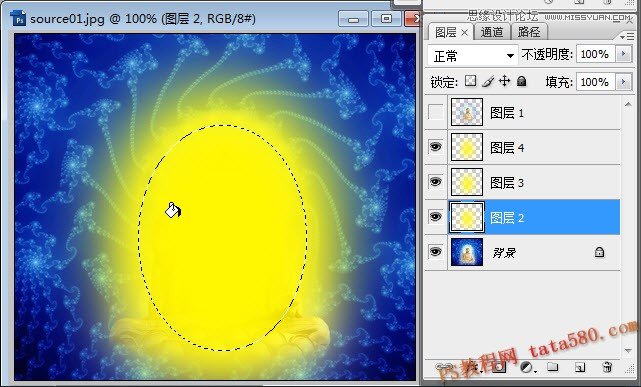Select layer name 图层 2
Screen dimensions: 641x387
coord(507,218)
